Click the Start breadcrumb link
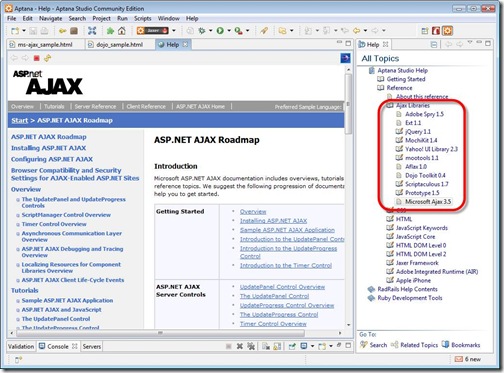This screenshot has width=504, height=373. pos(20,120)
